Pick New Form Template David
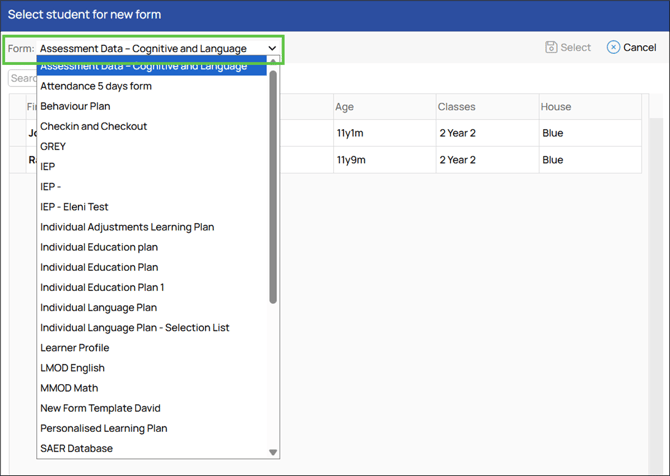The height and width of the screenshot is (476, 670). 100,408
